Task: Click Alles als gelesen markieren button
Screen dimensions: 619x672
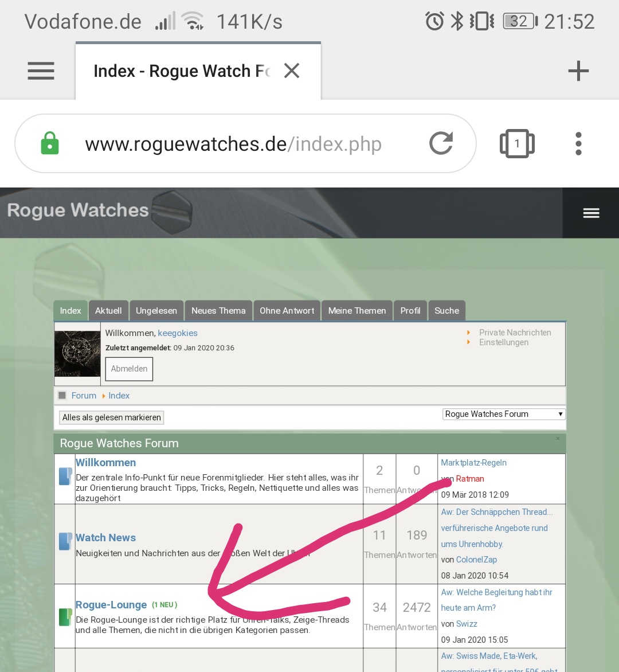Action: pos(112,417)
